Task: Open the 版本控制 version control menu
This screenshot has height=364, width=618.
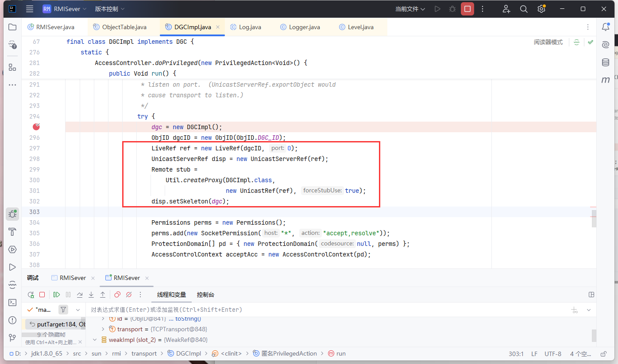Action: pyautogui.click(x=110, y=9)
